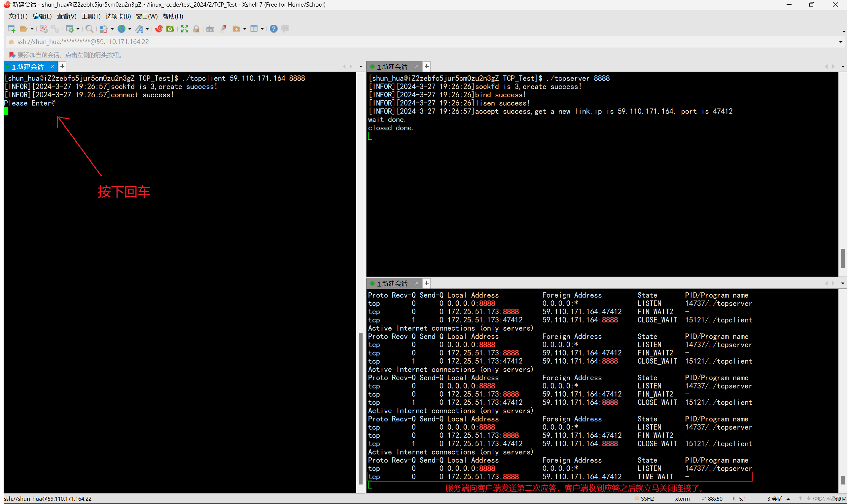Open the netstat pane tab list dropdown
849x504 pixels.
pos(843,283)
